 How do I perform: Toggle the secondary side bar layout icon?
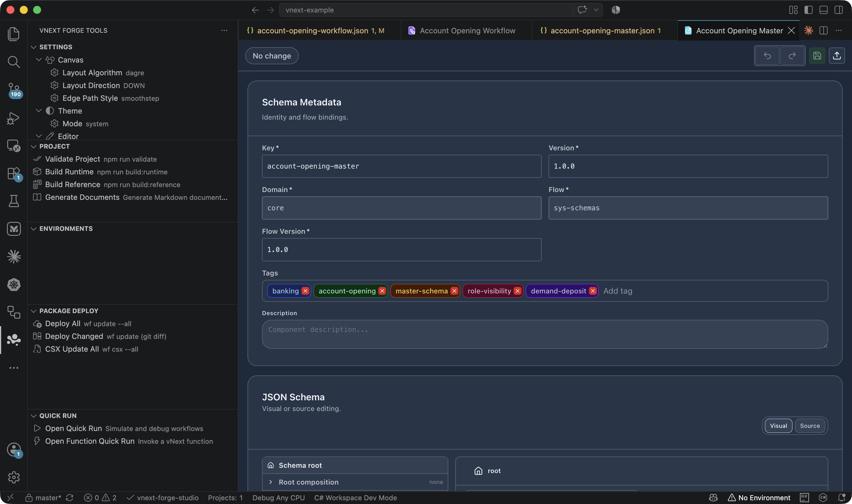pyautogui.click(x=838, y=10)
